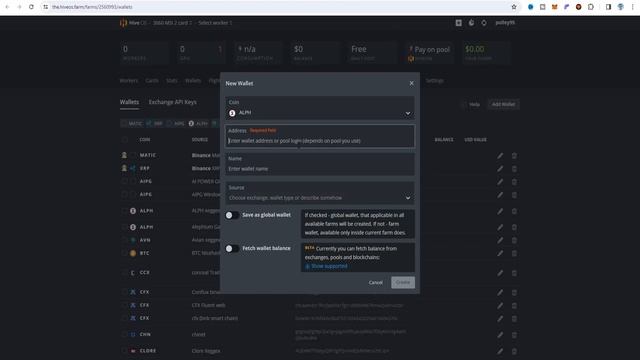The height and width of the screenshot is (360, 640).
Task: Toggle Fetch wallet balance switch
Action: (232, 249)
